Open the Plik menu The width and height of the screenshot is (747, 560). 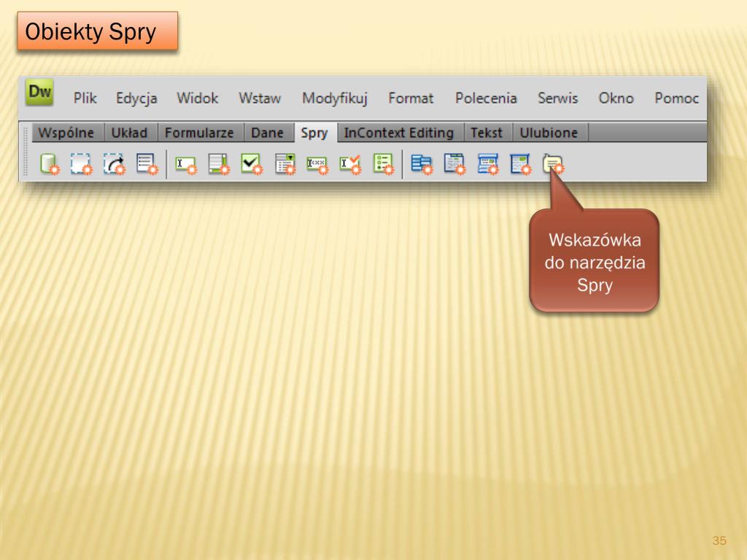tap(85, 98)
